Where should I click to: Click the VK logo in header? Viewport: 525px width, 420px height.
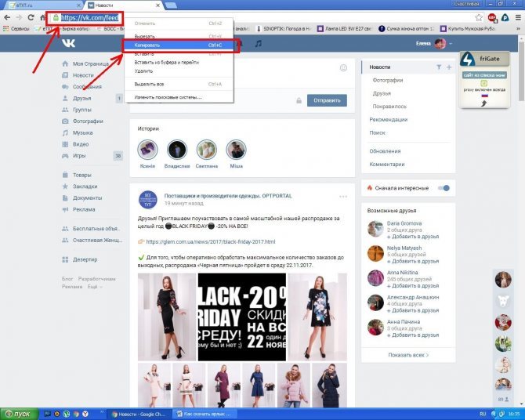pyautogui.click(x=68, y=44)
